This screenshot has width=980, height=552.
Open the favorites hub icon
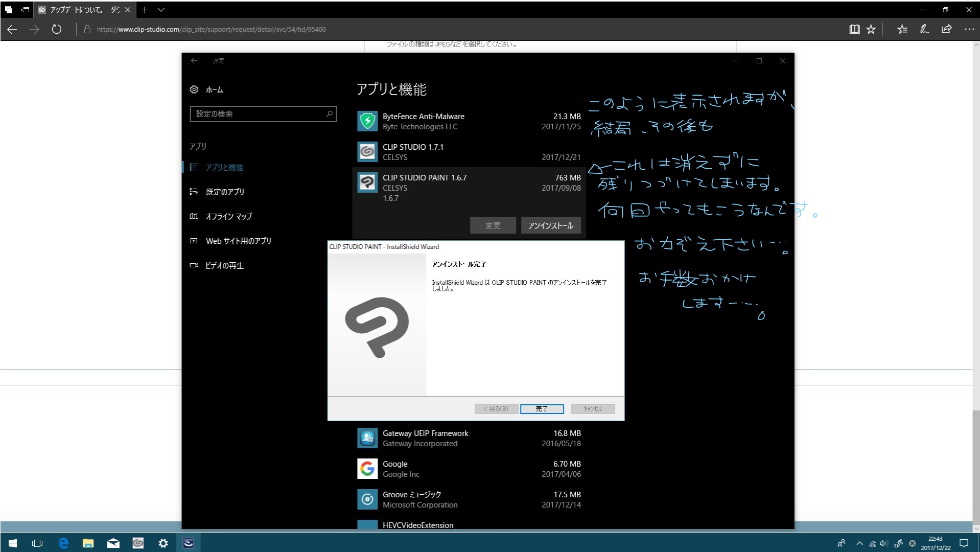click(902, 29)
